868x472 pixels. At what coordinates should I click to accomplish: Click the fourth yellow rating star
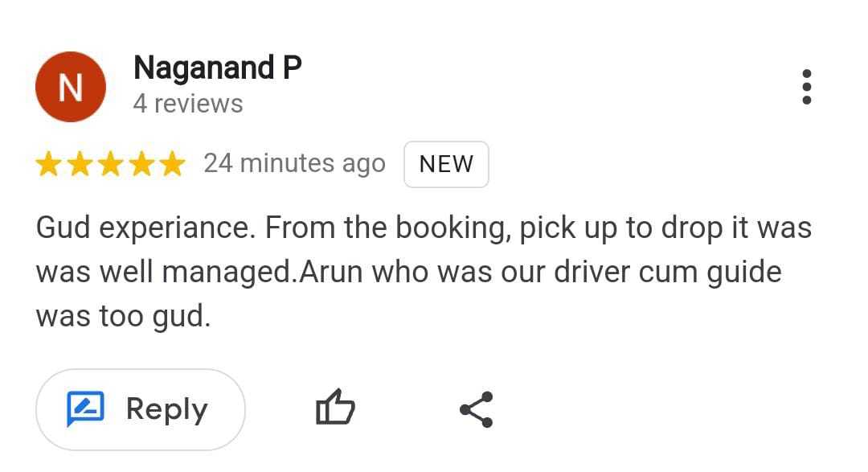click(141, 165)
